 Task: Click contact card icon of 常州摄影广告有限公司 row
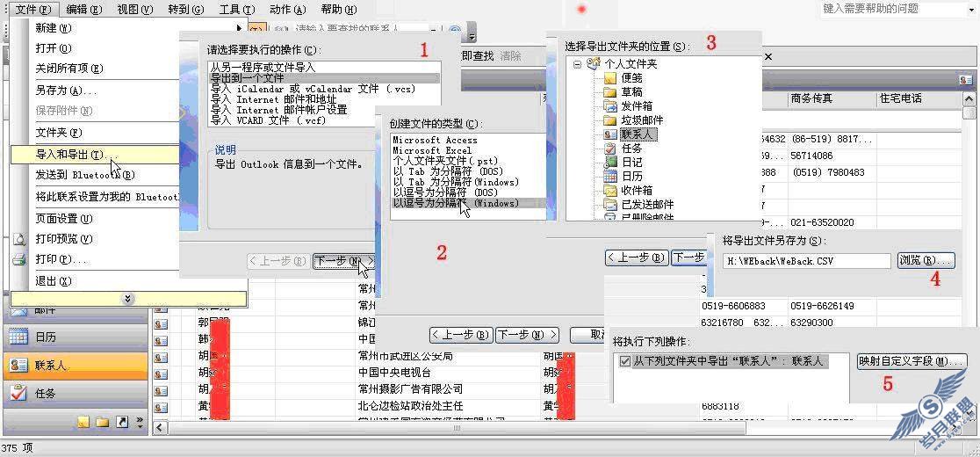point(162,390)
